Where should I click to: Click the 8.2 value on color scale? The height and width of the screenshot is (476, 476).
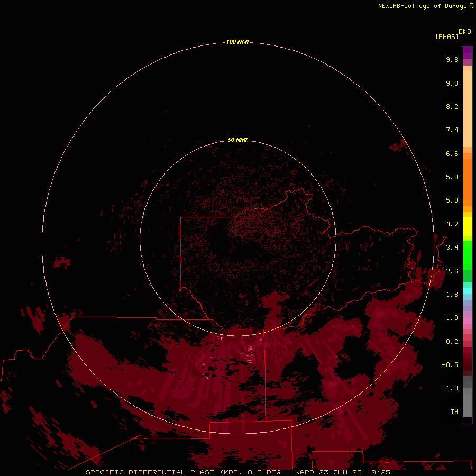tap(452, 106)
